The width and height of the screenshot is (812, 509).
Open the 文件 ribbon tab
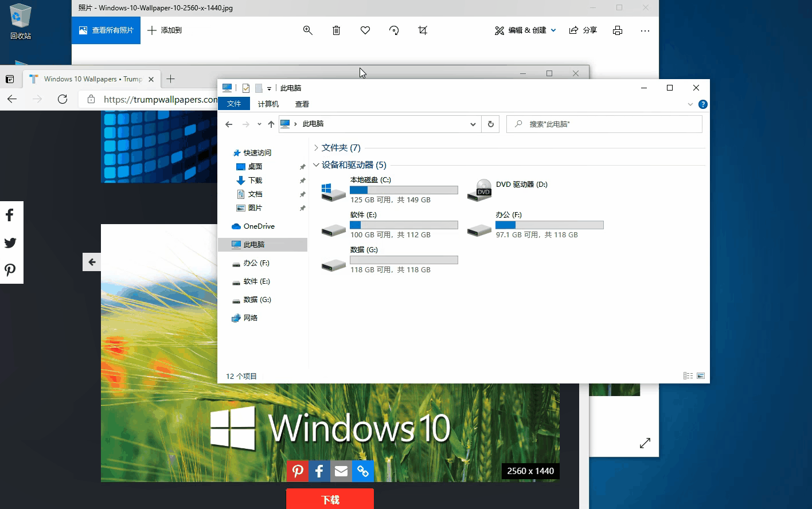click(234, 104)
